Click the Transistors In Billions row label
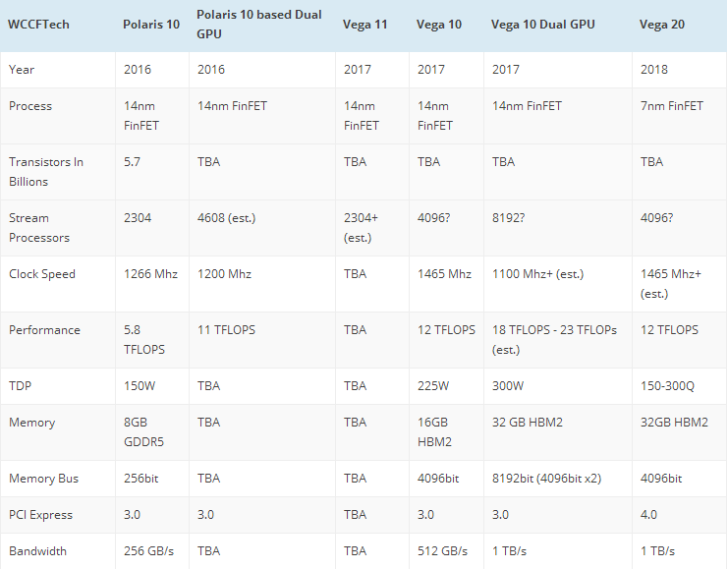This screenshot has width=728, height=569. [x=46, y=171]
